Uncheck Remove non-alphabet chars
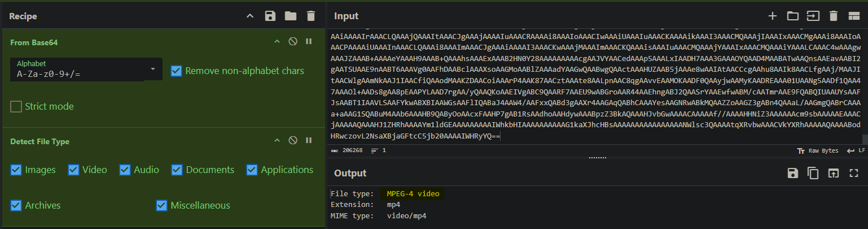This screenshot has width=868, height=229. 176,71
